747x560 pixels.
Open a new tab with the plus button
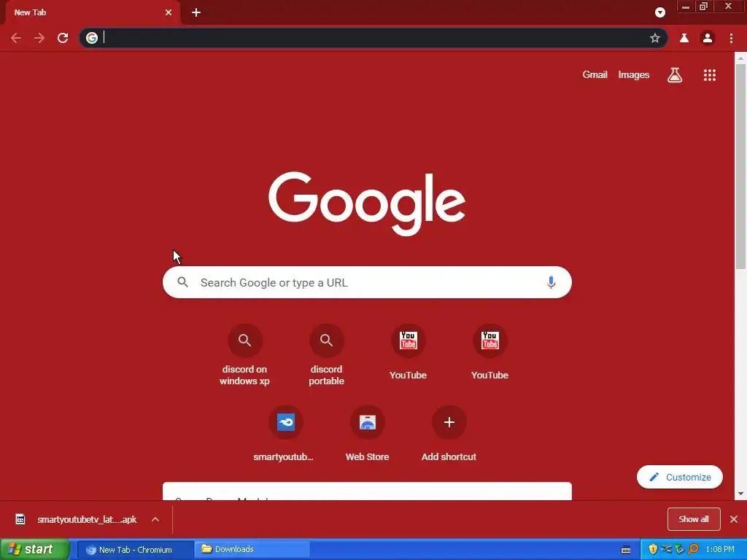196,12
